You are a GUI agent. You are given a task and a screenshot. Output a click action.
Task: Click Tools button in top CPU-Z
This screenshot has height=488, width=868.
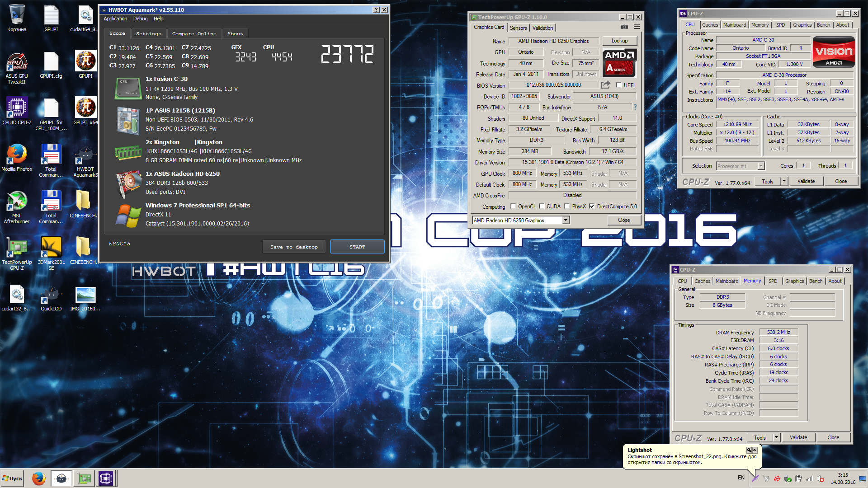[768, 181]
